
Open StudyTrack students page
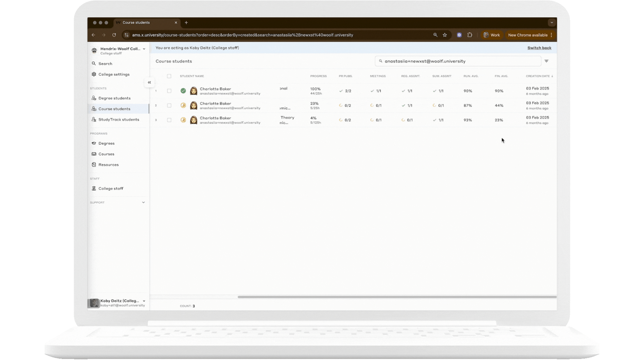pyautogui.click(x=118, y=120)
